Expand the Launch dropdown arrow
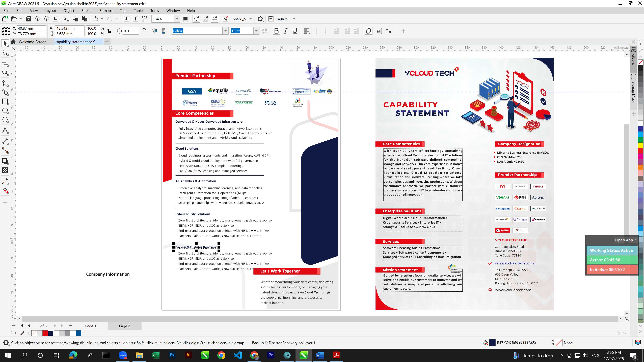The height and width of the screenshot is (362, 644). (294, 19)
